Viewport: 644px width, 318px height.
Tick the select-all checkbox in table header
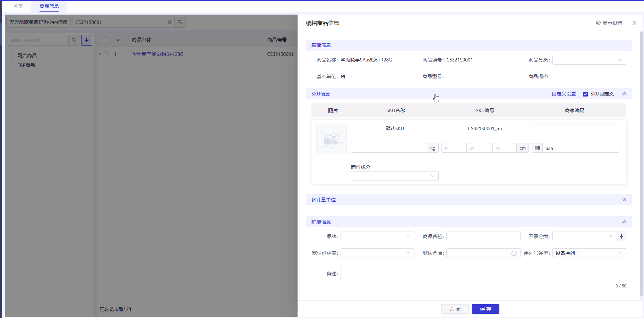[105, 40]
